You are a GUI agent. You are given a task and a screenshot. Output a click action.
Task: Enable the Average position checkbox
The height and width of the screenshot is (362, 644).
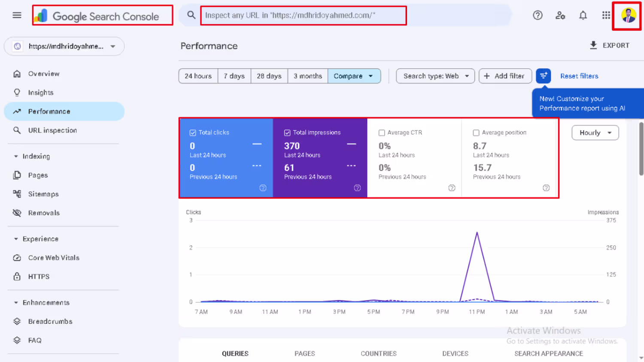tap(476, 133)
